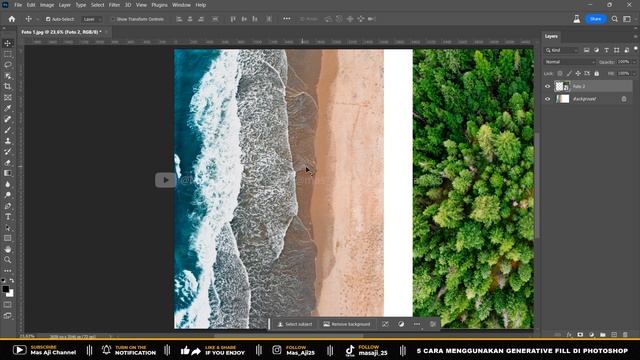
Task: Open the Move tool preset dropdown arrow
Action: pyautogui.click(x=37, y=19)
